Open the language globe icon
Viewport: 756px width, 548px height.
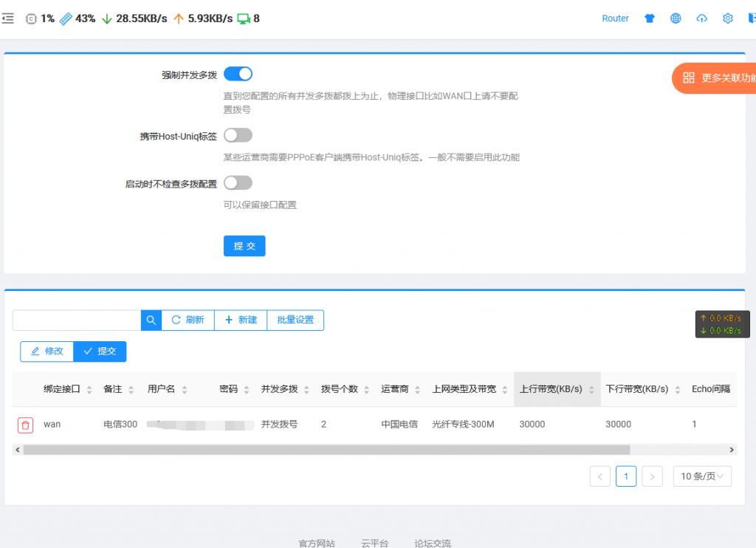(676, 18)
